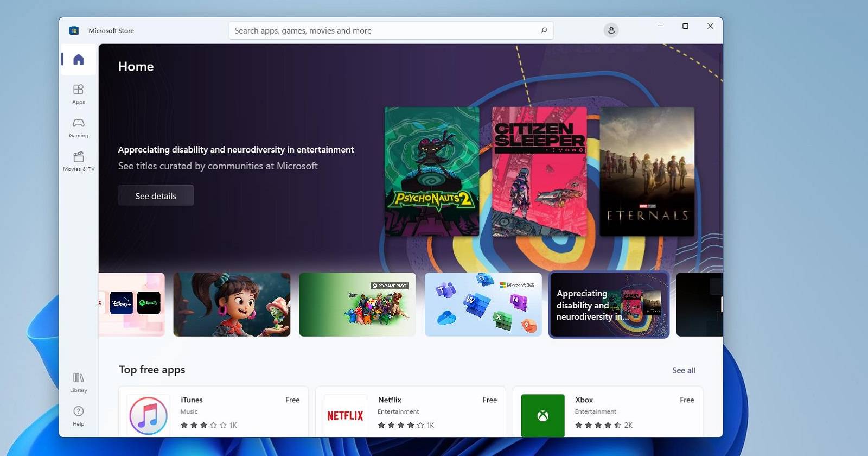The width and height of the screenshot is (868, 456).
Task: Click into the search apps field
Action: (391, 30)
